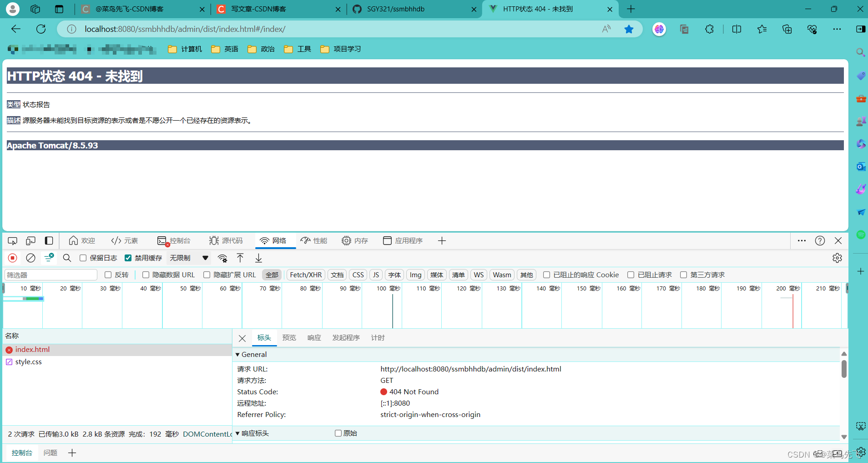This screenshot has width=868, height=463.
Task: Open the 应用程序 DevTools tab
Action: click(x=403, y=241)
